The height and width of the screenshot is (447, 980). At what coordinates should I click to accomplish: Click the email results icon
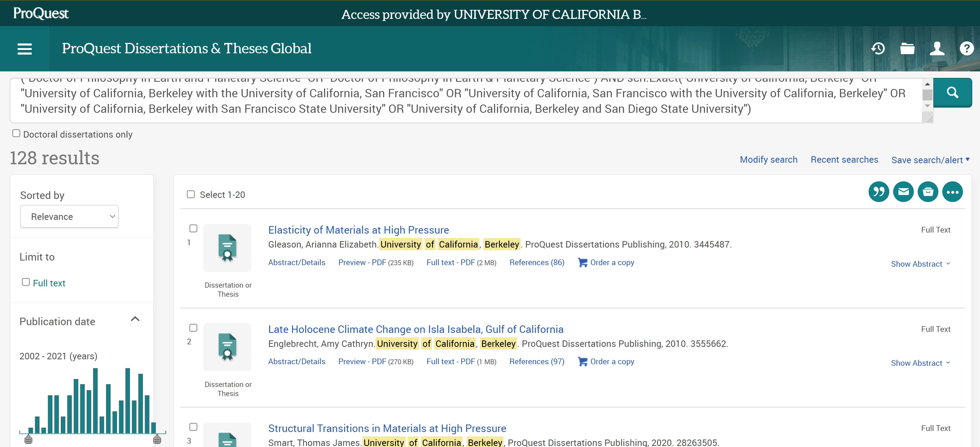[903, 191]
